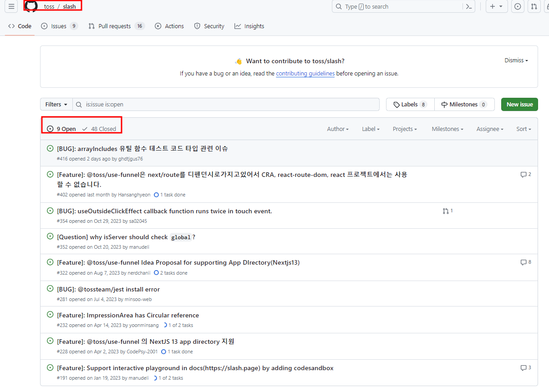
Task: Click search magnifier icon in issue filter box
Action: point(79,105)
